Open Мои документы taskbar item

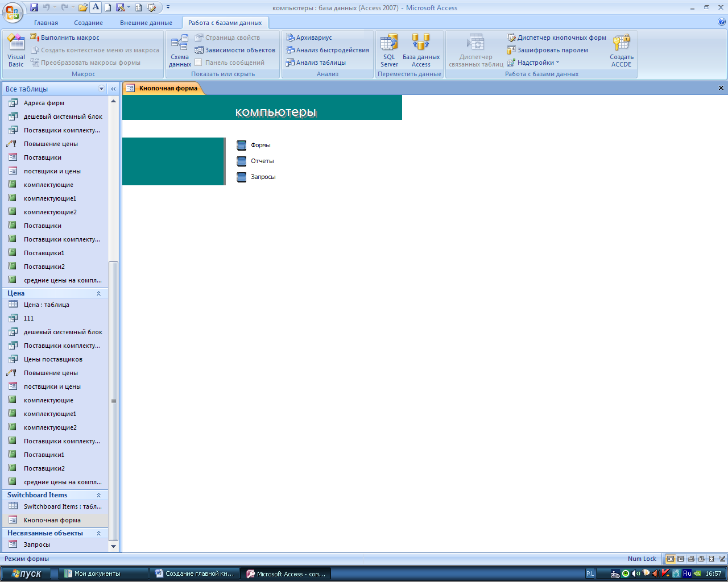click(103, 573)
